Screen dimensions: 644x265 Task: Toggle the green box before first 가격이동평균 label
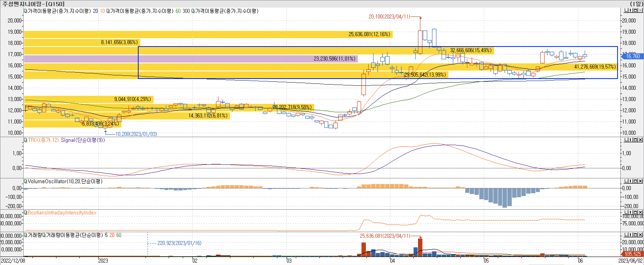tap(25, 11)
